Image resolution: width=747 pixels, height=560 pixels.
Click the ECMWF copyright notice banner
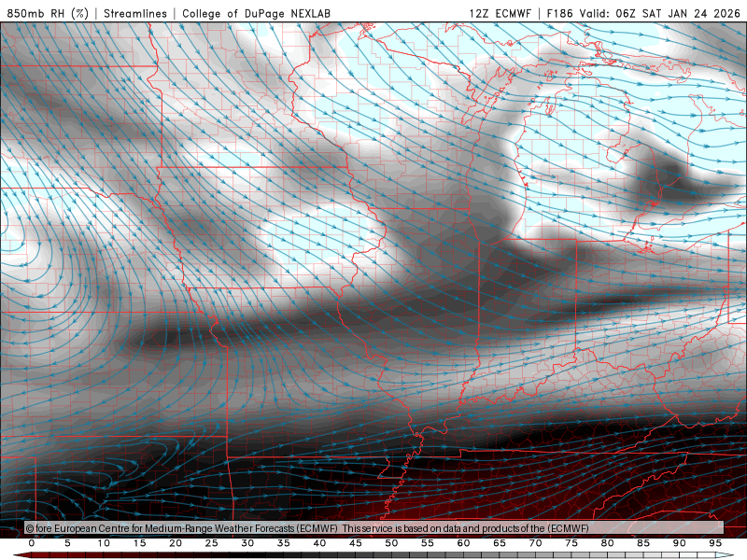coord(374,528)
